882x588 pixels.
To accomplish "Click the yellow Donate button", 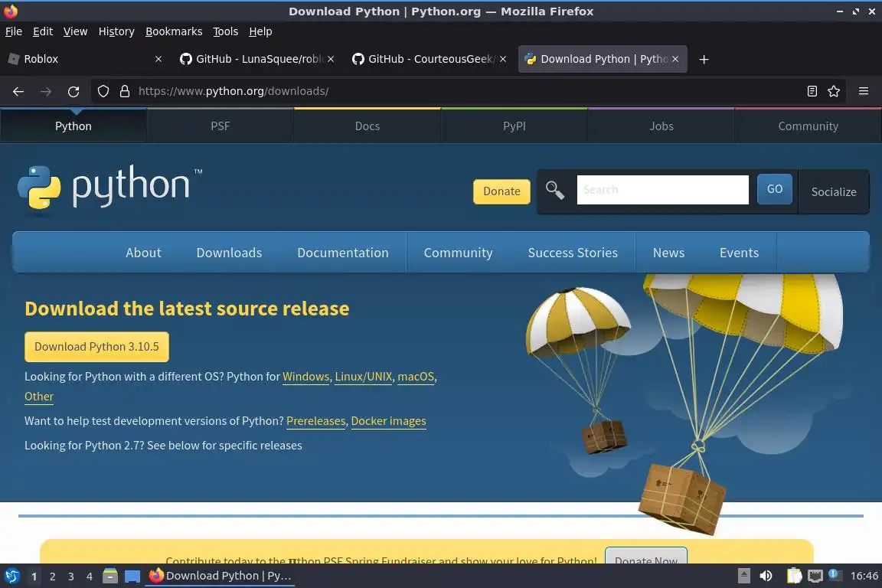I will click(x=501, y=191).
